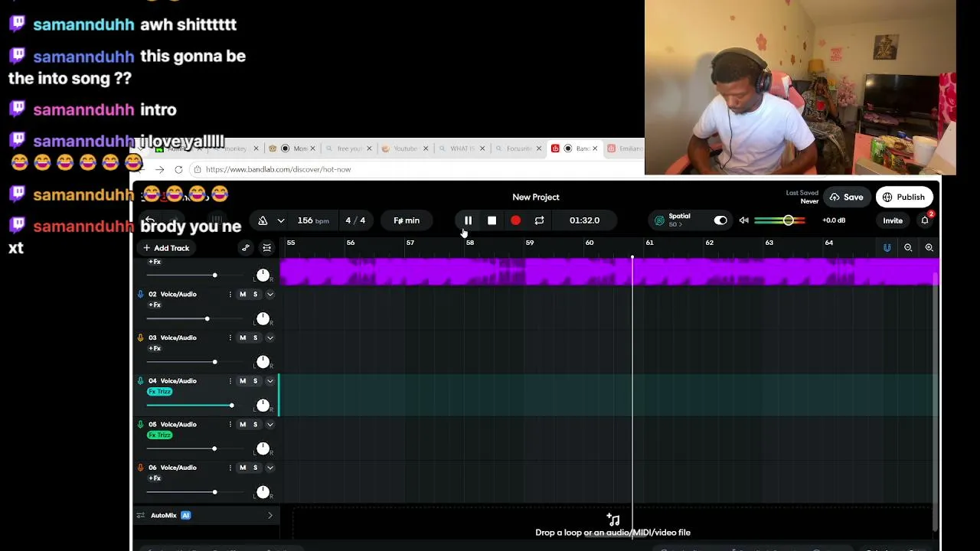Add a new track

coord(166,248)
